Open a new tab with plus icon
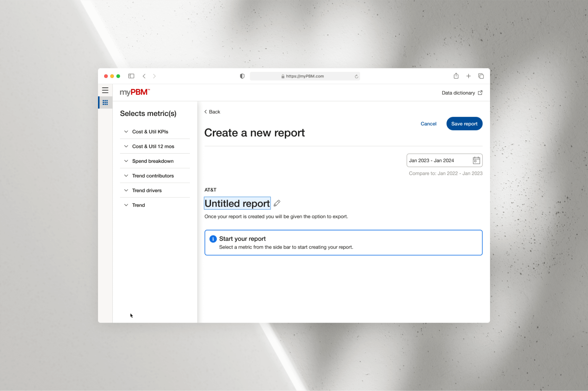 click(x=469, y=76)
